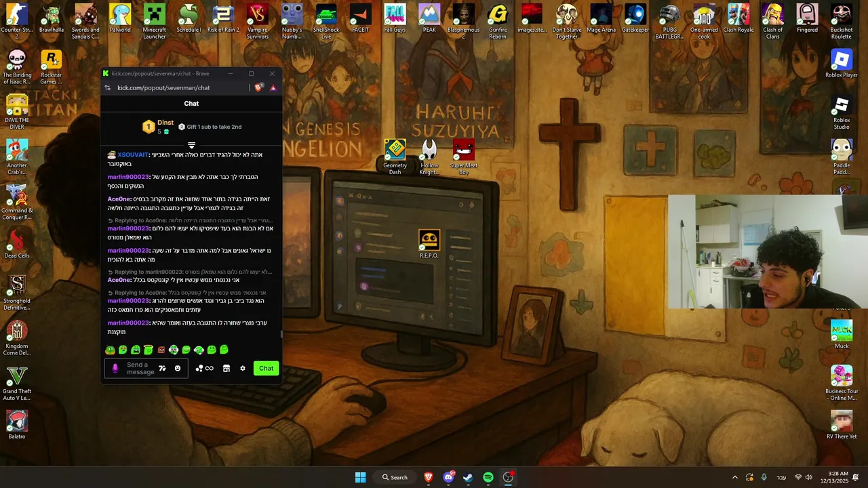
Task: Click the Brave Rewards triangle icon
Action: pyautogui.click(x=273, y=87)
